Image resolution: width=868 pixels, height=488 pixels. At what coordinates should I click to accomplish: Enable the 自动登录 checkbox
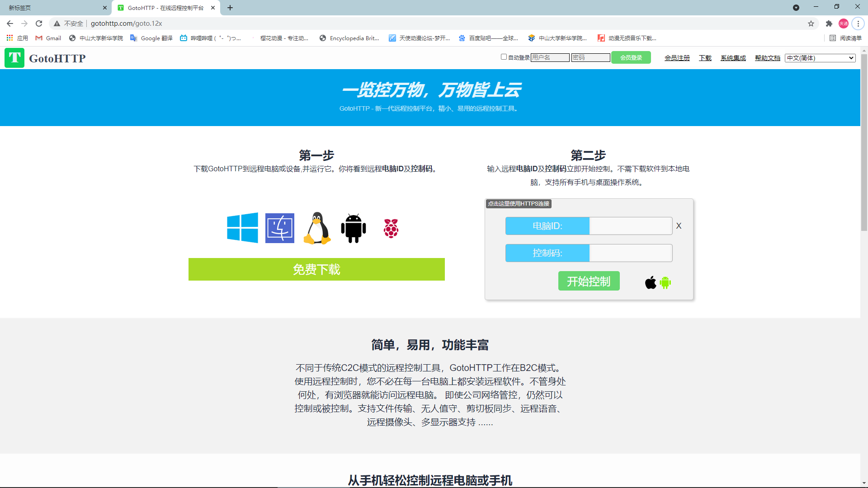[x=503, y=57]
